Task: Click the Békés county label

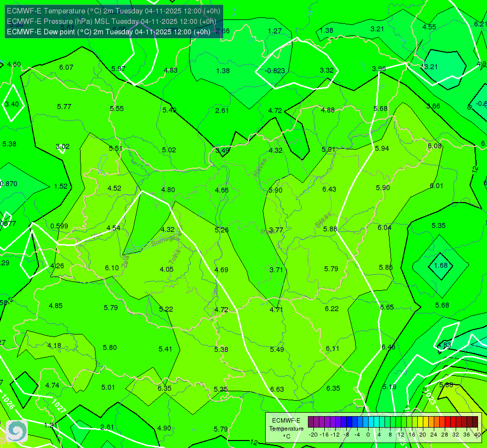Action: click(x=323, y=220)
